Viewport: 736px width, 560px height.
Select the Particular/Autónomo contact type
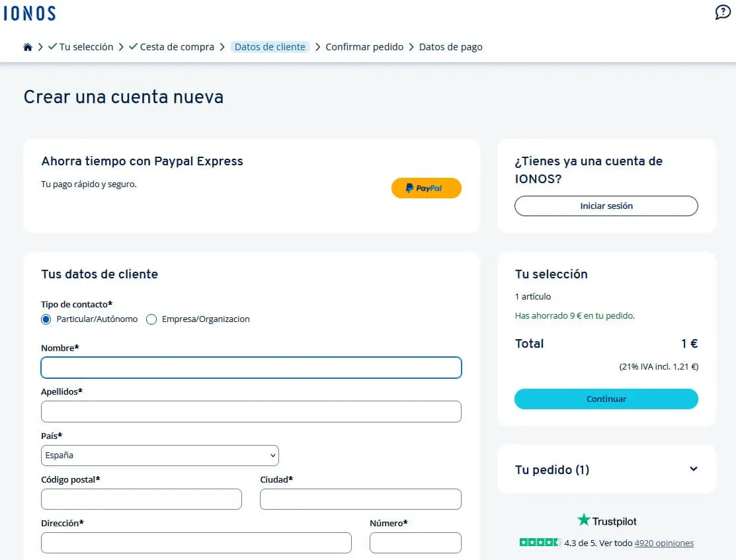click(x=46, y=319)
